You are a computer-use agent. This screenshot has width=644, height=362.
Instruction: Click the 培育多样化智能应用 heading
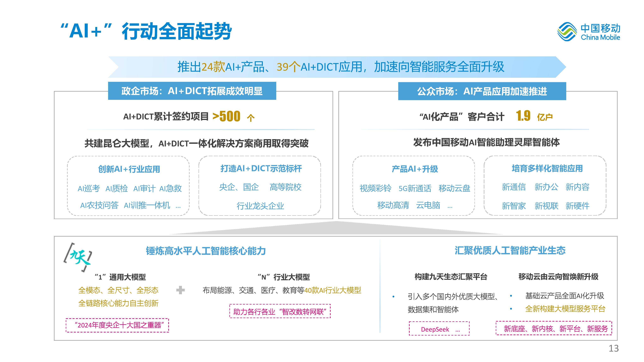click(547, 169)
